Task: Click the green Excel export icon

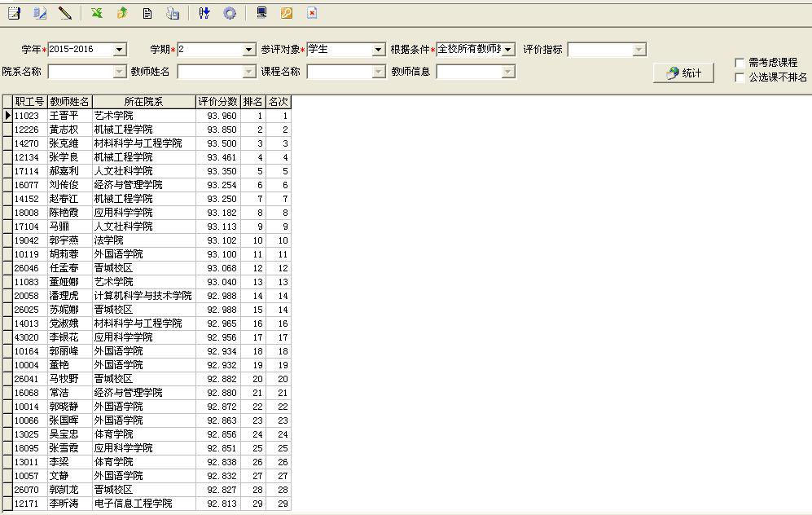Action: [97, 13]
